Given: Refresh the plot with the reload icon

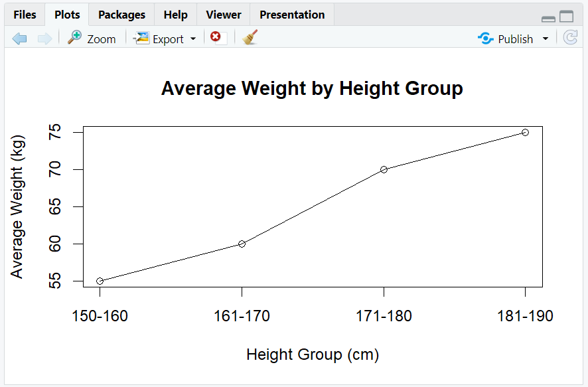Looking at the screenshot, I should coord(569,38).
